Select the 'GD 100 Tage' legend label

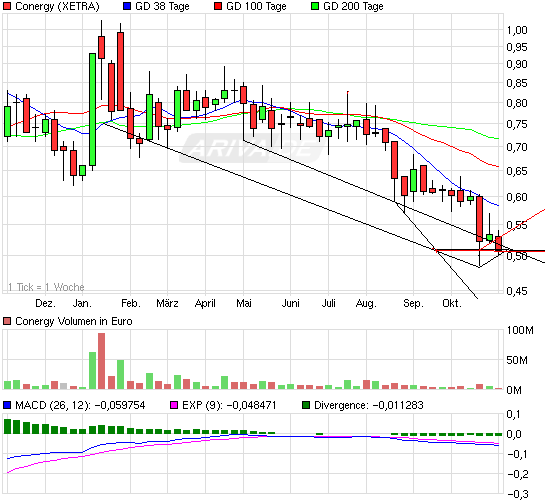256,6
